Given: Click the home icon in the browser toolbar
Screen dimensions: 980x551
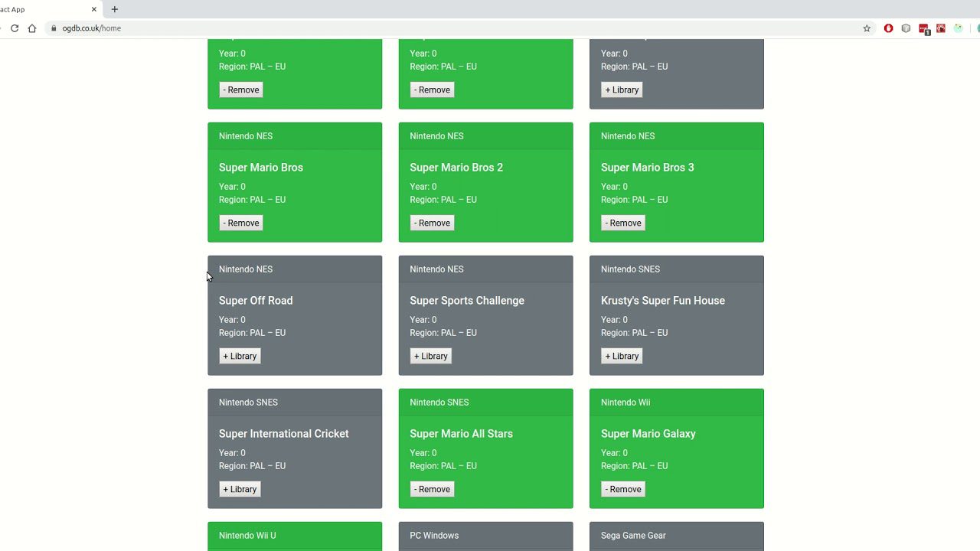Looking at the screenshot, I should pyautogui.click(x=31, y=28).
